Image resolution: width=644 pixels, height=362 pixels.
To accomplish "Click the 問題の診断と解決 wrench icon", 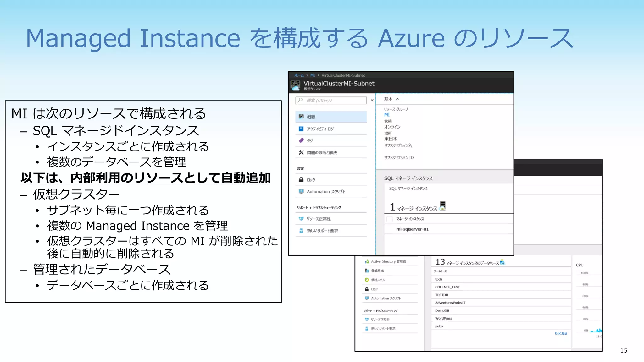I will coord(301,152).
